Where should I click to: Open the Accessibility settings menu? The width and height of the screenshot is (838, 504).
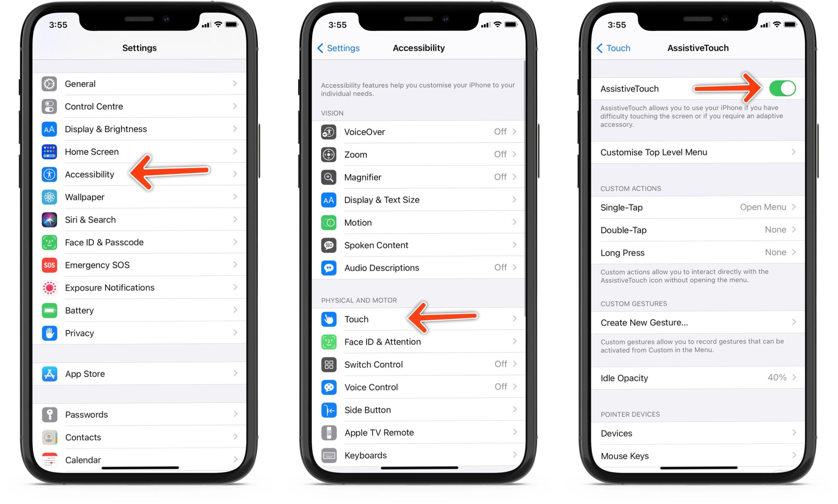tap(89, 174)
